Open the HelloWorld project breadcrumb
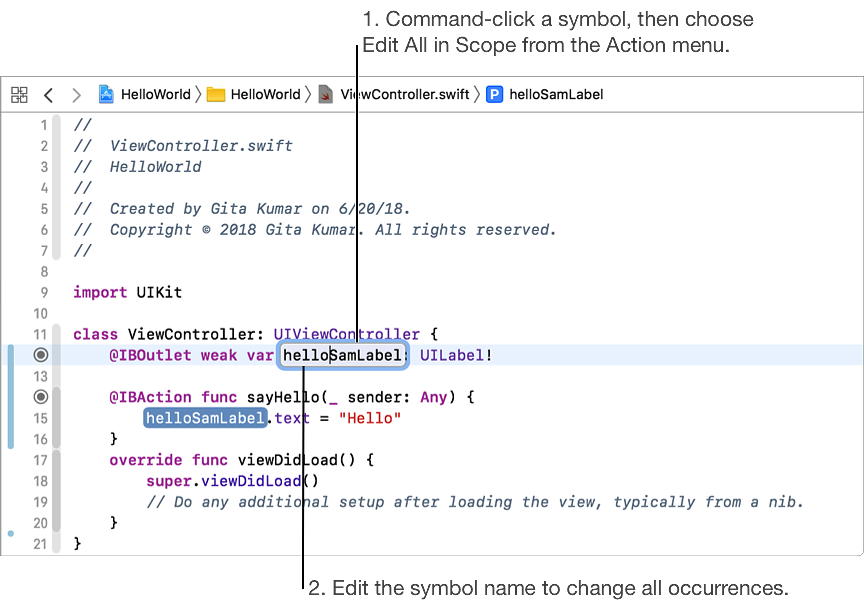Image resolution: width=864 pixels, height=606 pixels. (155, 95)
